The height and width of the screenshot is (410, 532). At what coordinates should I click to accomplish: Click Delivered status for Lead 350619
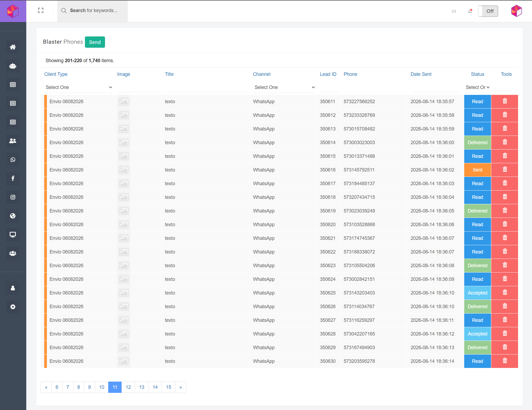[x=477, y=211]
